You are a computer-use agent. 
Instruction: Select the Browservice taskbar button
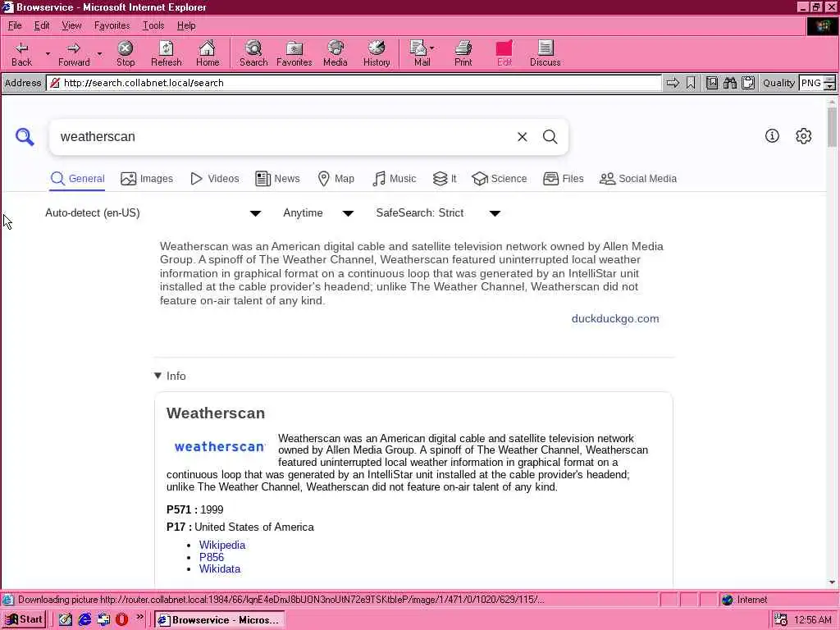219,620
